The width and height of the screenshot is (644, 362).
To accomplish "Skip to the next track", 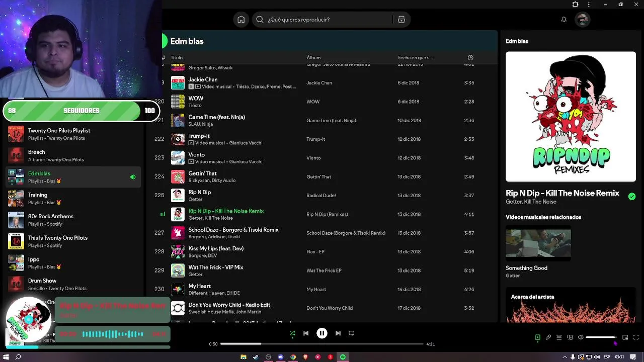I will point(338,333).
